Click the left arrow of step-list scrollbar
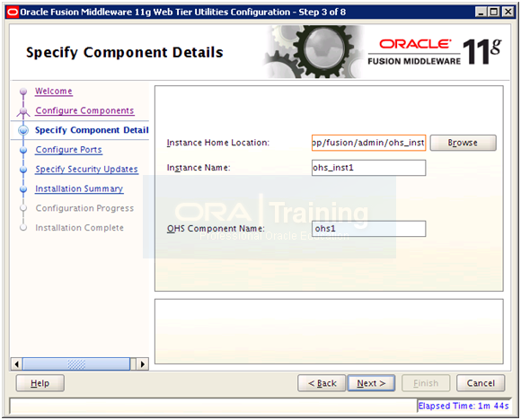The height and width of the screenshot is (420, 521). click(x=16, y=364)
